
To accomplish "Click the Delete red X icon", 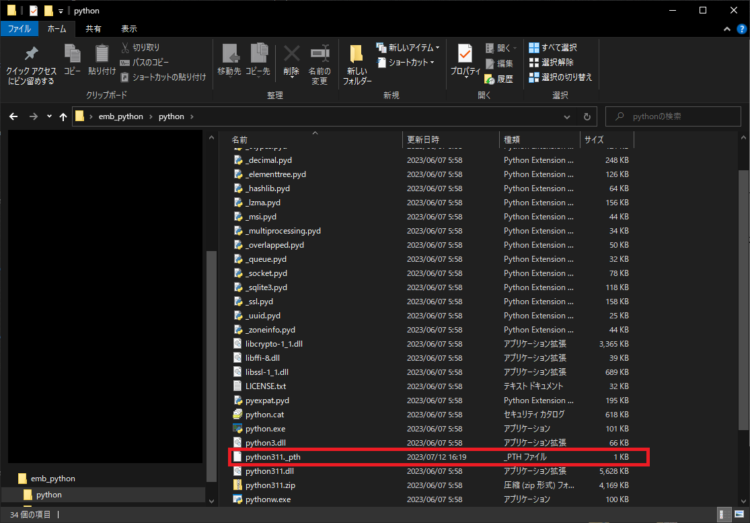I will (291, 54).
